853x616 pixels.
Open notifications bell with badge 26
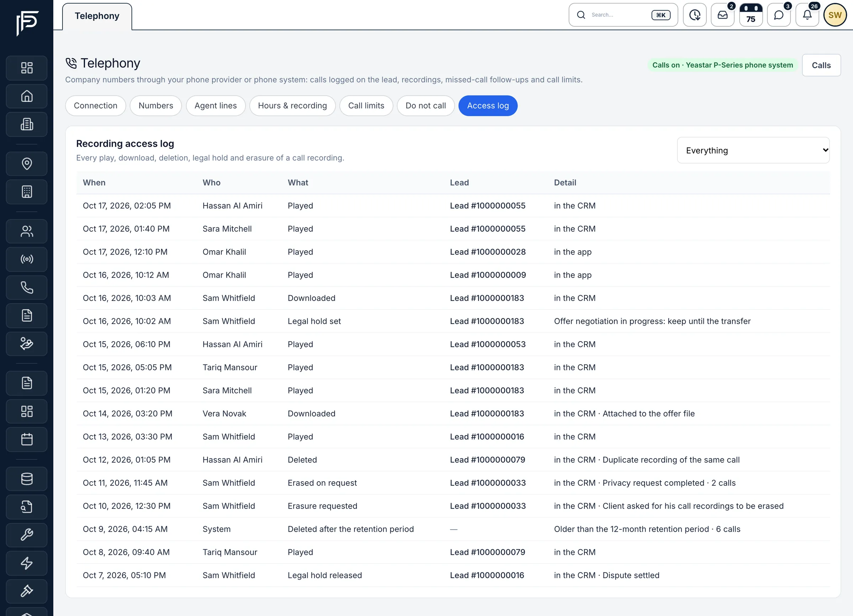[x=807, y=15]
